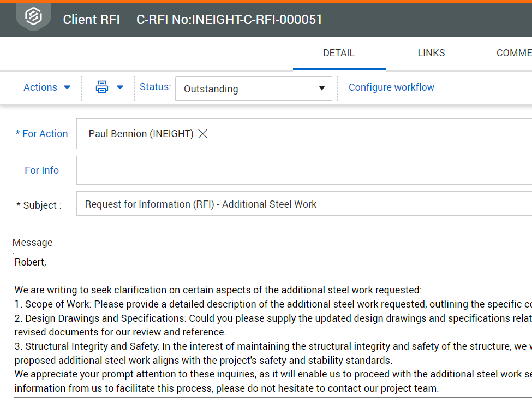
Task: Open the Status dropdown showing Outstanding
Action: click(x=253, y=89)
